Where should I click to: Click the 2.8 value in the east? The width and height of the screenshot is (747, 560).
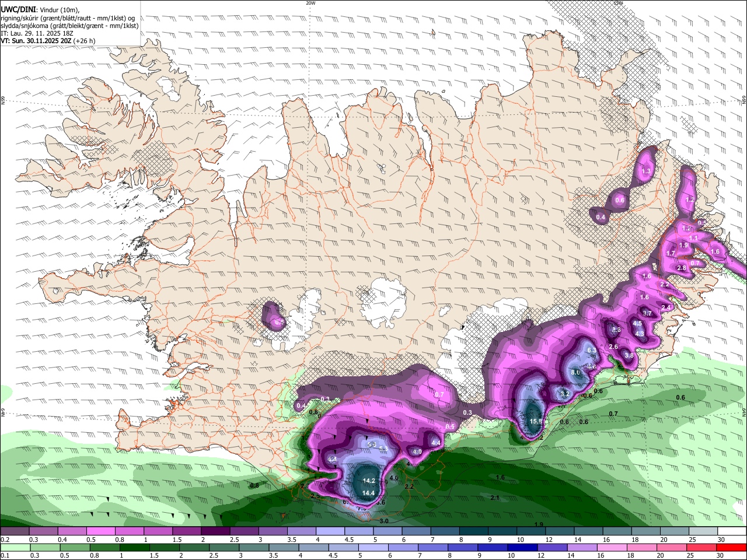681,268
